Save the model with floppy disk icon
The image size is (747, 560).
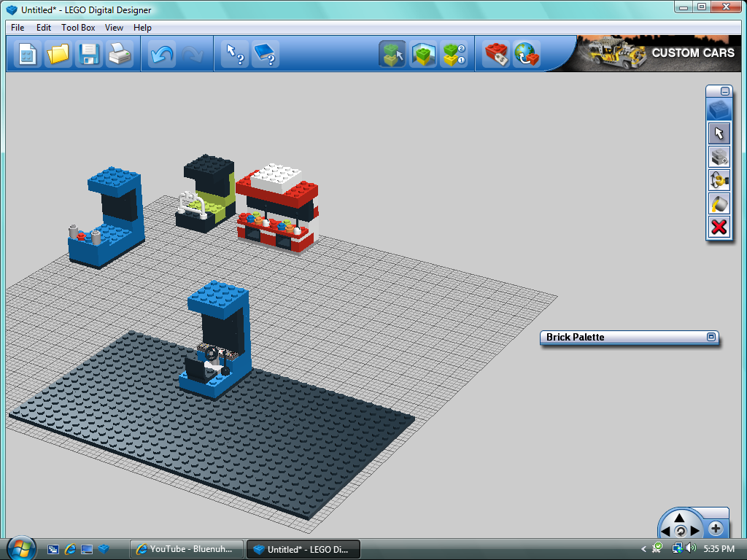(88, 54)
